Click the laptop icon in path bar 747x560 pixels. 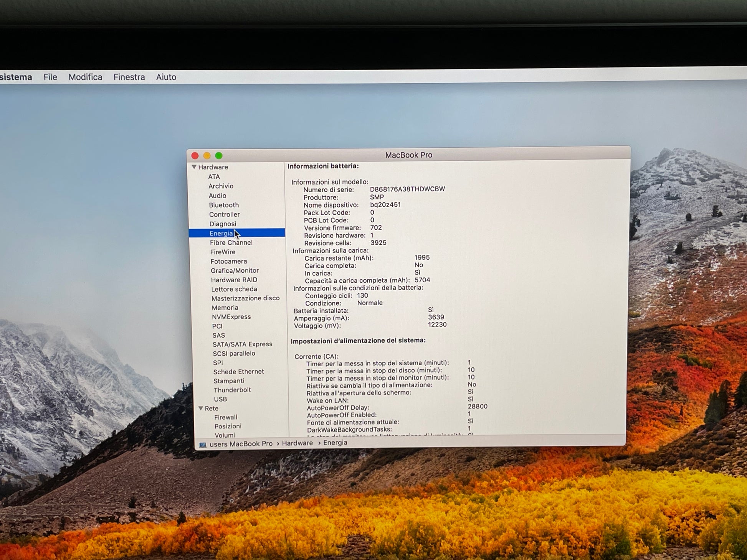(x=203, y=444)
